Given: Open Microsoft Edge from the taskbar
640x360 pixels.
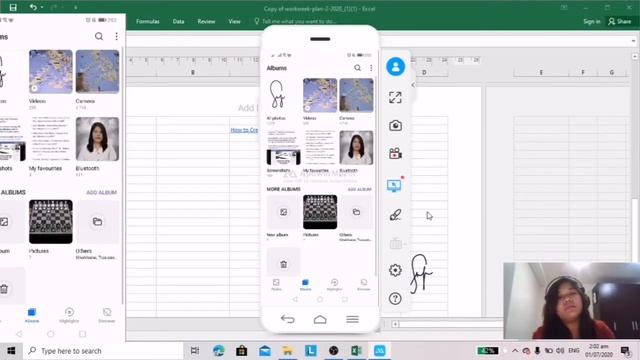Looking at the screenshot, I should [x=218, y=351].
